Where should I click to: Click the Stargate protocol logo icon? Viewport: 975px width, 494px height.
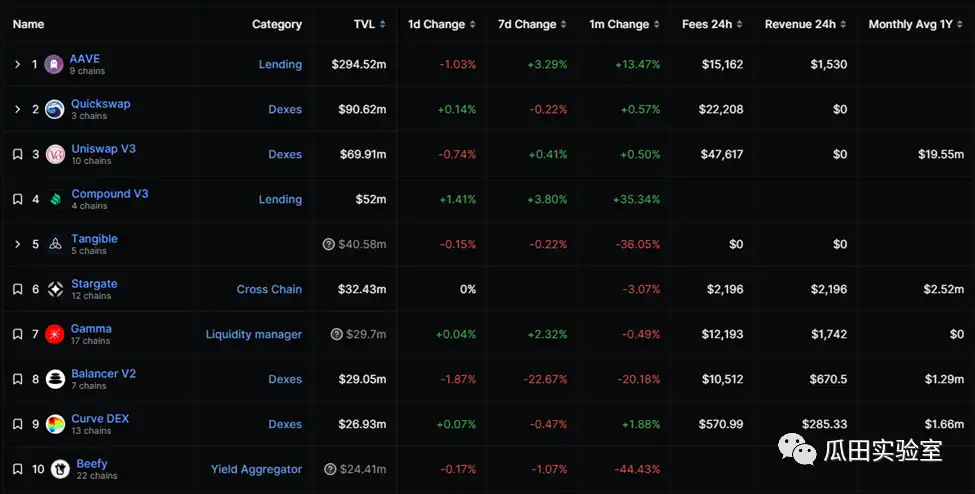56,289
